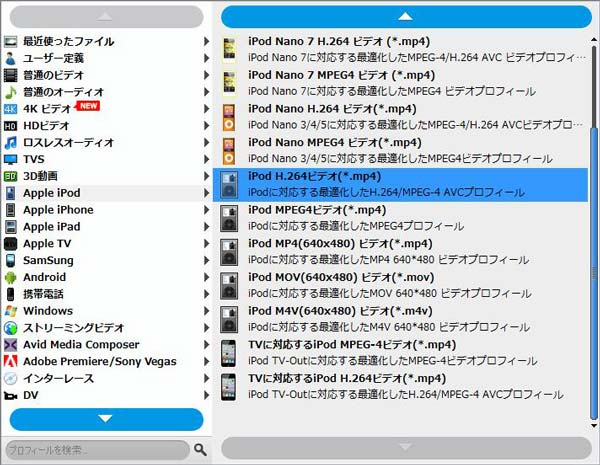Expand the 普通のビデオ submenu arrow

point(206,75)
